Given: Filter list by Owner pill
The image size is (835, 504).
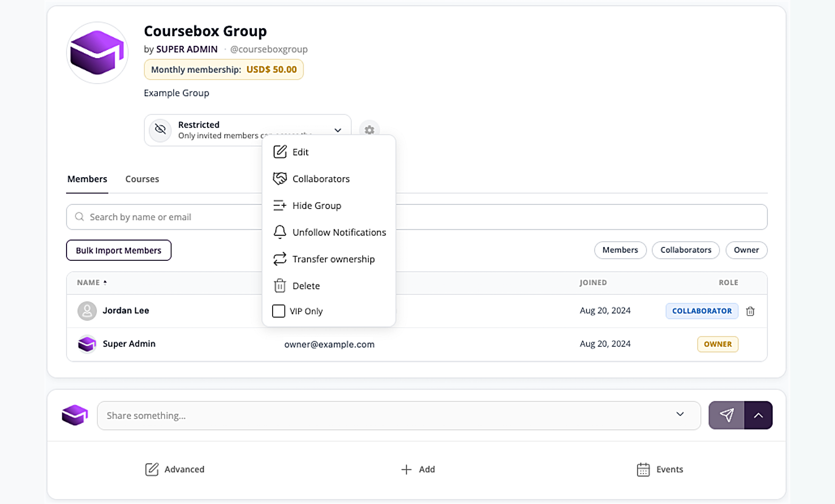Looking at the screenshot, I should tap(747, 250).
